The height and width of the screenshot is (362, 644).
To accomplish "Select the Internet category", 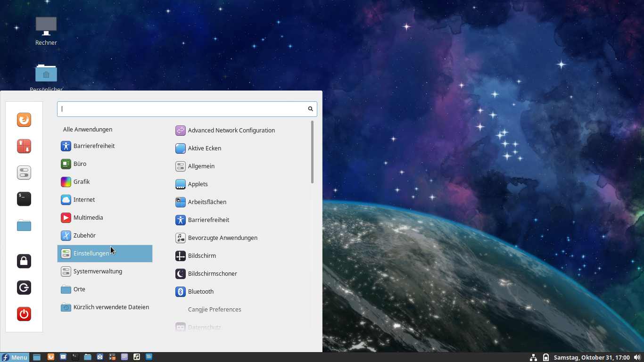I will (105, 200).
